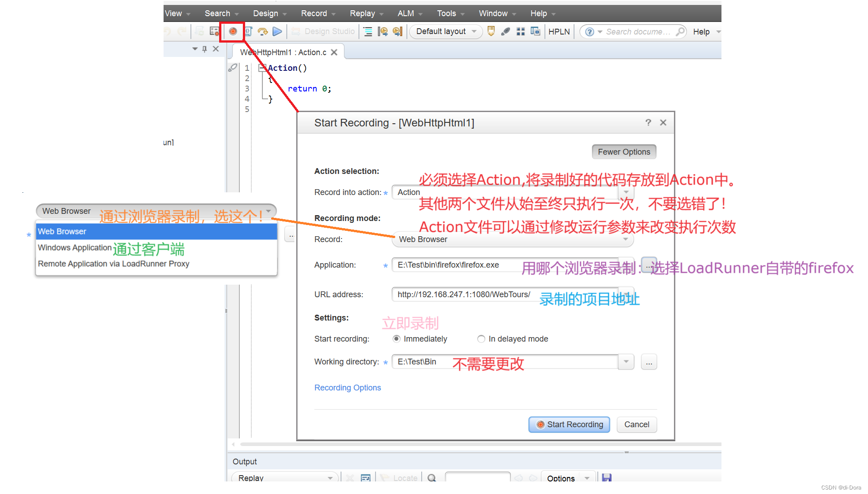Select the In delayed mode radio button
This screenshot has width=868, height=494.
point(481,339)
